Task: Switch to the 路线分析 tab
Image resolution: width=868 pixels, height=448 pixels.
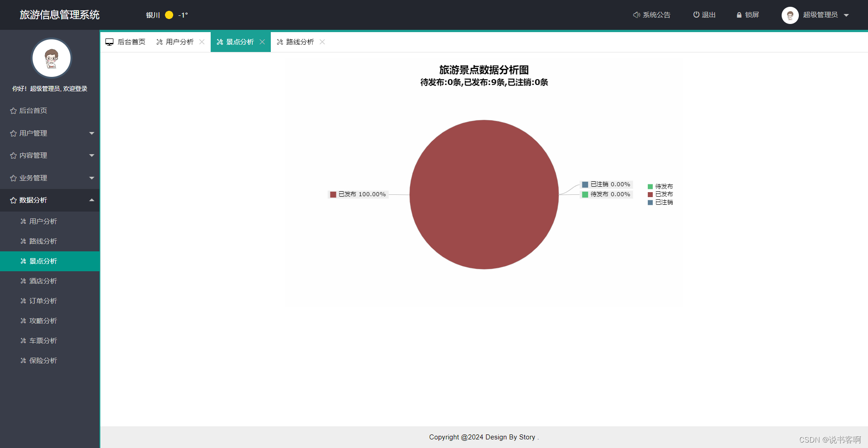Action: point(300,42)
